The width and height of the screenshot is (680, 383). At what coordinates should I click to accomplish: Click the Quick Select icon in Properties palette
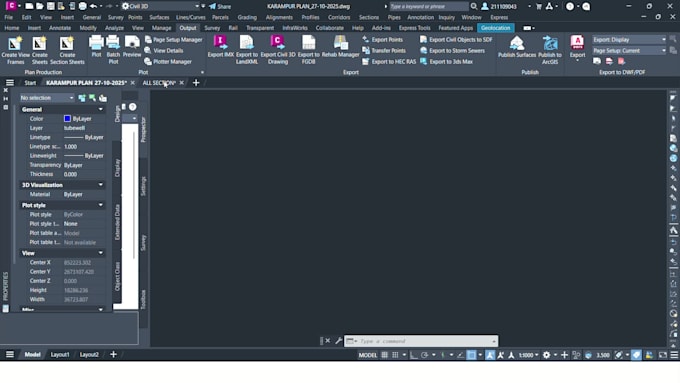(x=103, y=98)
